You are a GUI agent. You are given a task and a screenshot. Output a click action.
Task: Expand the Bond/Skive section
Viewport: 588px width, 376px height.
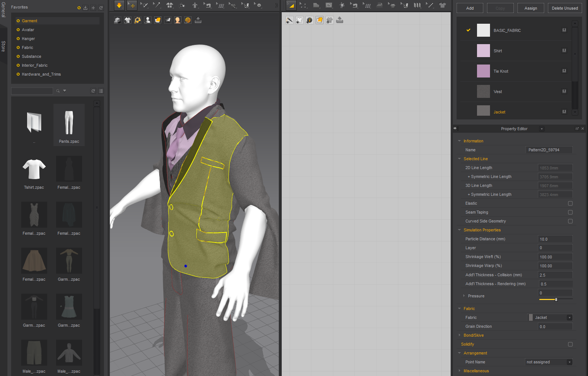click(473, 335)
